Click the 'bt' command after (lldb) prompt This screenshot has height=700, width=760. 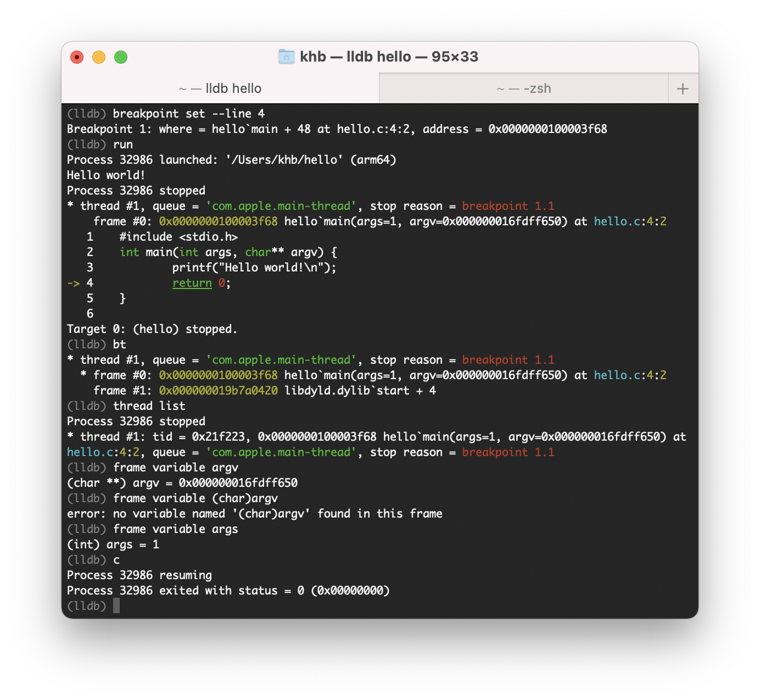pos(120,345)
